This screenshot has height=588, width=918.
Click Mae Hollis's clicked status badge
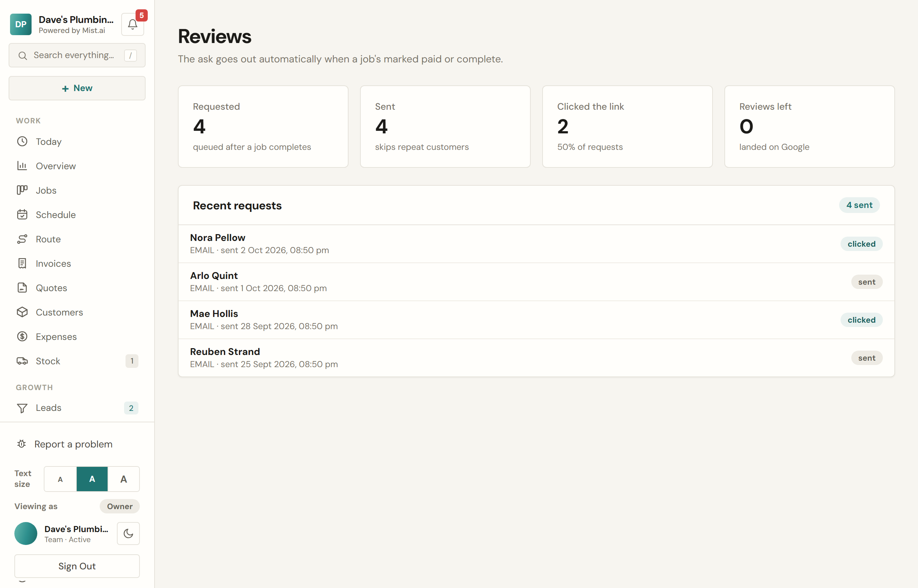tap(861, 320)
